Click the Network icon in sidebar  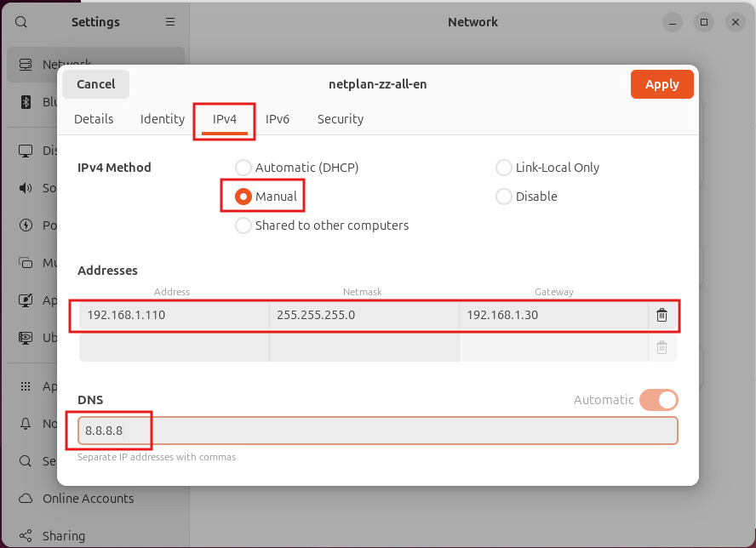[x=26, y=65]
